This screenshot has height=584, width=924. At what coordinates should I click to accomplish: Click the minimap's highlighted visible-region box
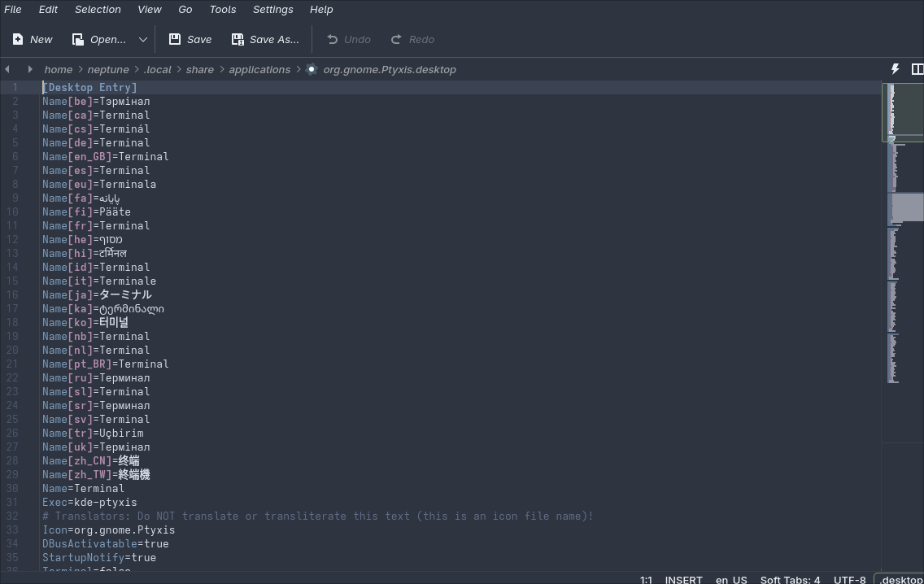[902, 112]
